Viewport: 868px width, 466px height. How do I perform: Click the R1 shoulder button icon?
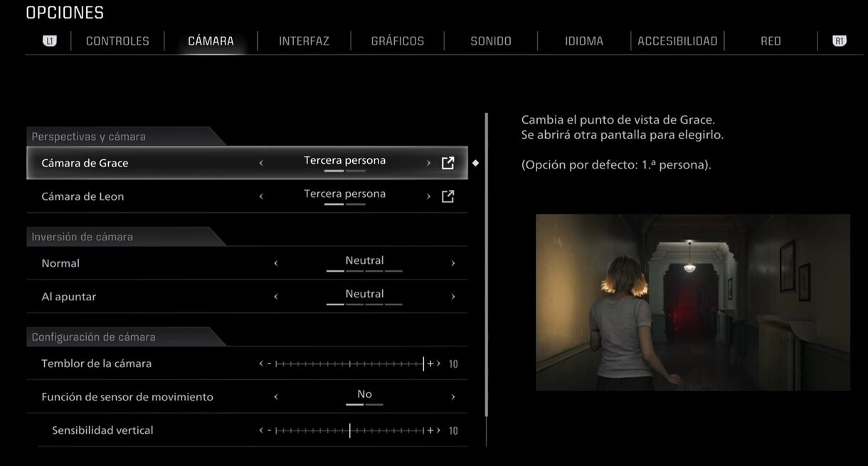[x=840, y=41]
